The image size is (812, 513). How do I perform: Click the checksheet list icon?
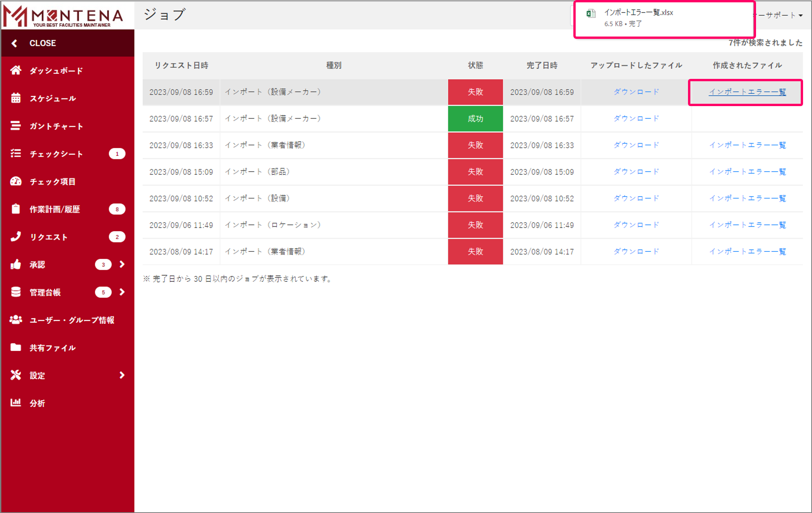pos(16,154)
